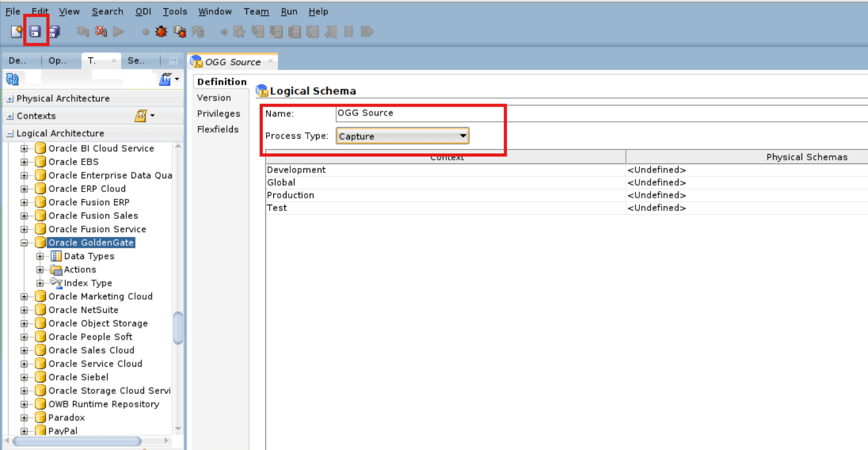The width and height of the screenshot is (868, 450).
Task: Open the Version section
Action: 214,98
